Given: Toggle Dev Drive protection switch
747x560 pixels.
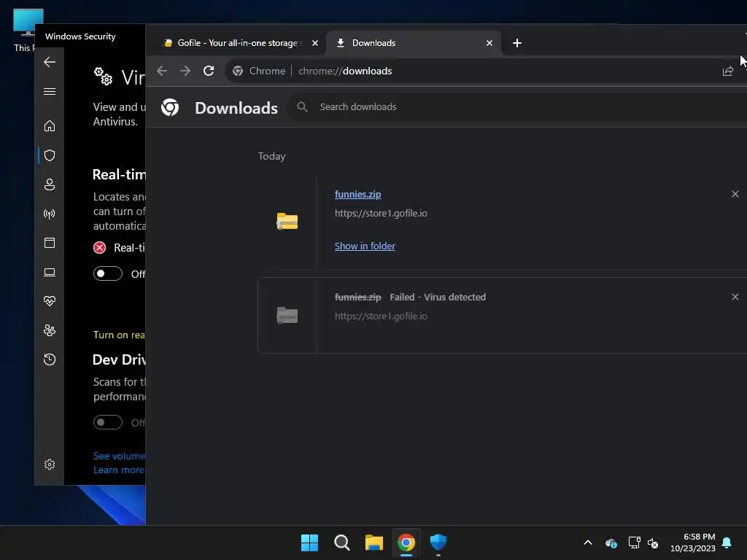Looking at the screenshot, I should (x=108, y=422).
